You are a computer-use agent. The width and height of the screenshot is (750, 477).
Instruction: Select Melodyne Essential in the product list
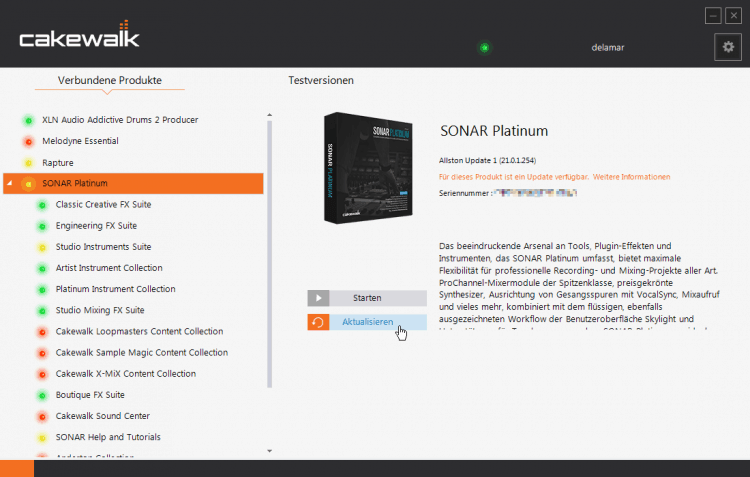pos(80,141)
